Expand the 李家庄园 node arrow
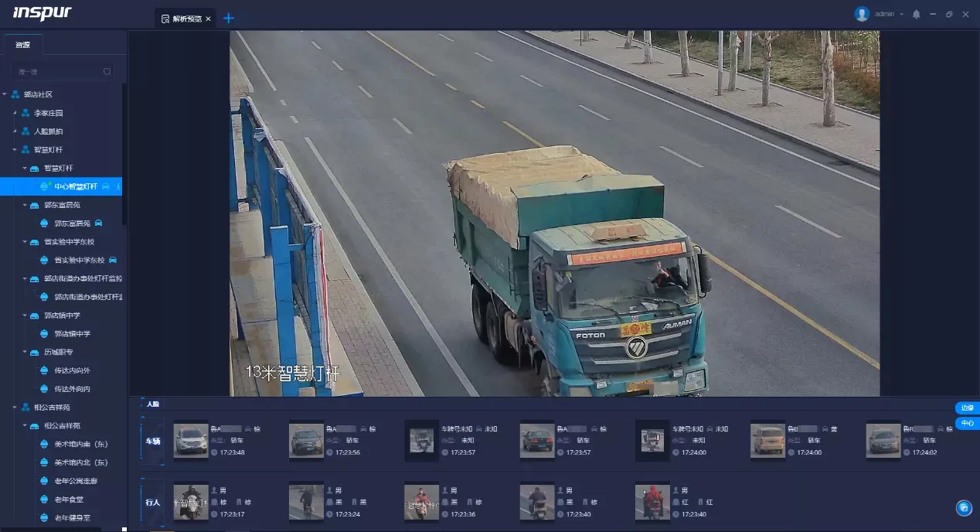Viewport: 980px width, 532px height. pyautogui.click(x=14, y=113)
